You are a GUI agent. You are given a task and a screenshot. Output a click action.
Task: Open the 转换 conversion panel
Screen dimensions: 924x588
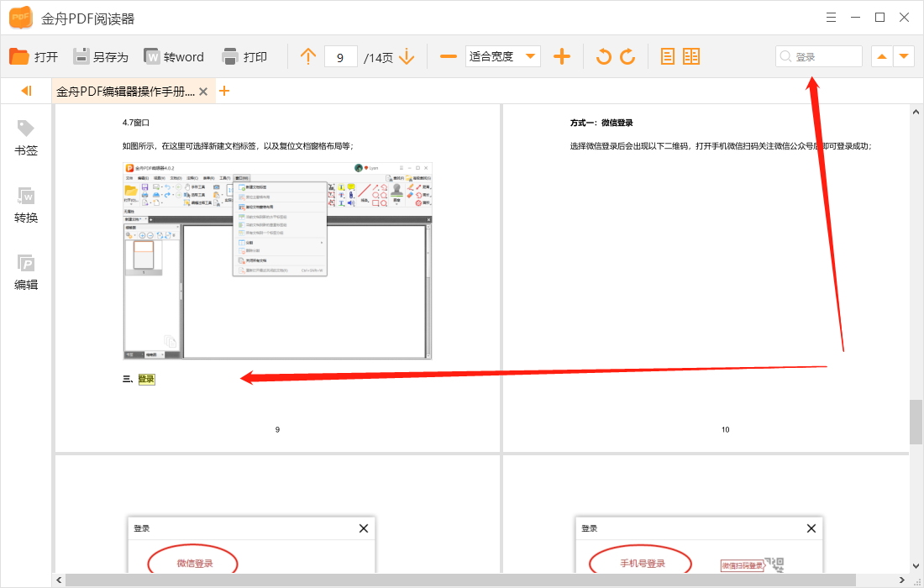pyautogui.click(x=25, y=204)
